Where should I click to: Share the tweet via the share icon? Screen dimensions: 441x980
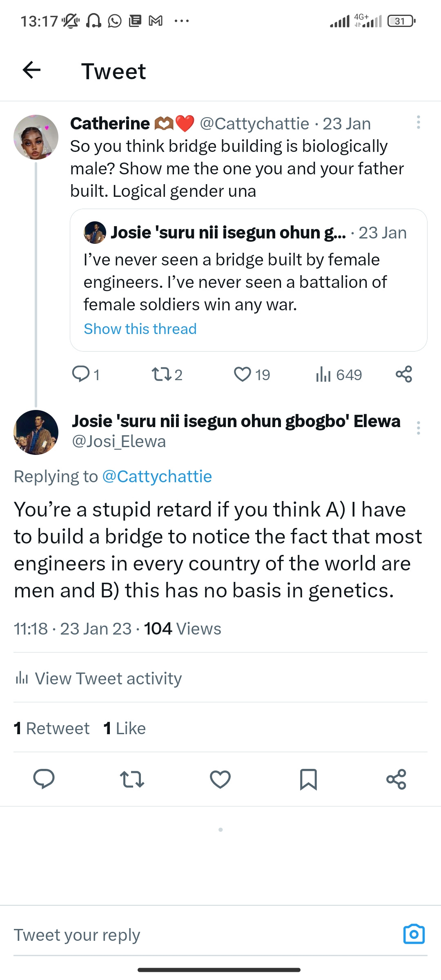396,779
